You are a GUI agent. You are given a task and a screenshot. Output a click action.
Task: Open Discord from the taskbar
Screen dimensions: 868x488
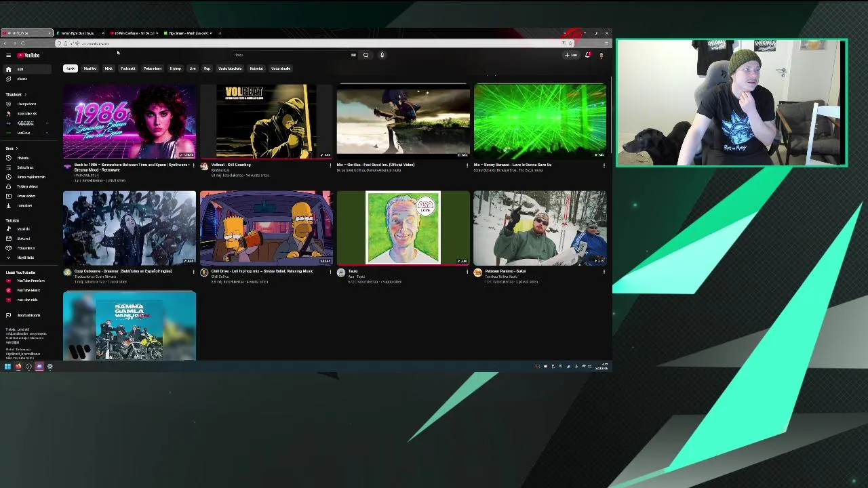click(x=39, y=367)
